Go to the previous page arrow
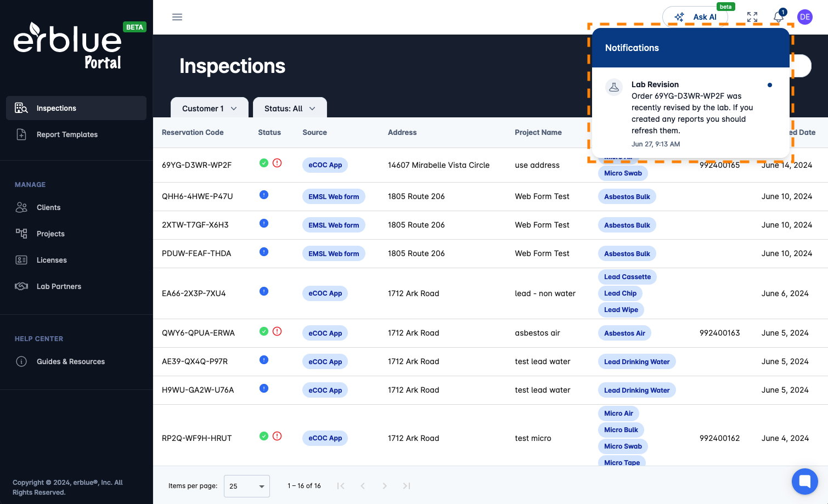The width and height of the screenshot is (828, 504). [363, 486]
